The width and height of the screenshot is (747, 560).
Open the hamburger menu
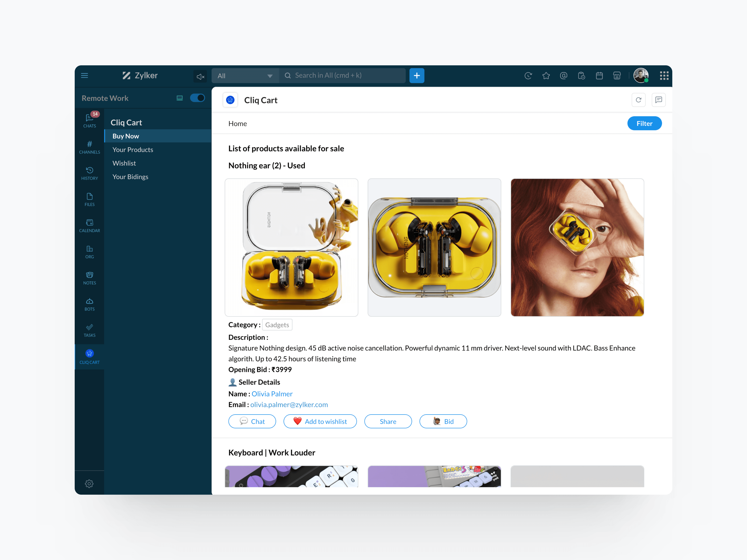[84, 76]
